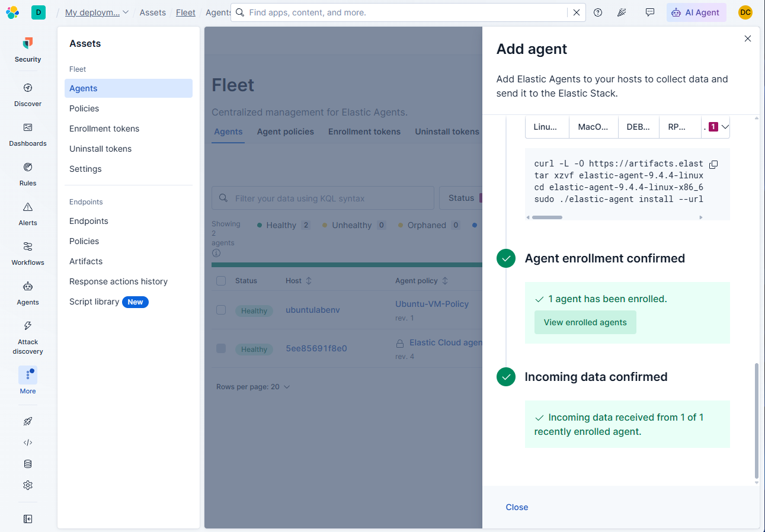This screenshot has width=765, height=532.
Task: Click the code block horizontal scrollbar
Action: [x=547, y=217]
